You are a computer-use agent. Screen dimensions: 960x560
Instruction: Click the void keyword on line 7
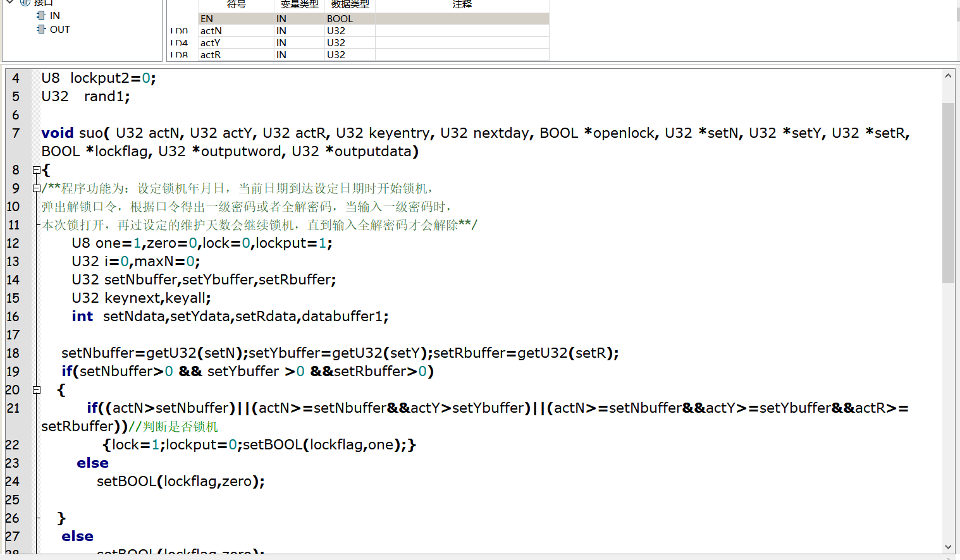click(58, 133)
